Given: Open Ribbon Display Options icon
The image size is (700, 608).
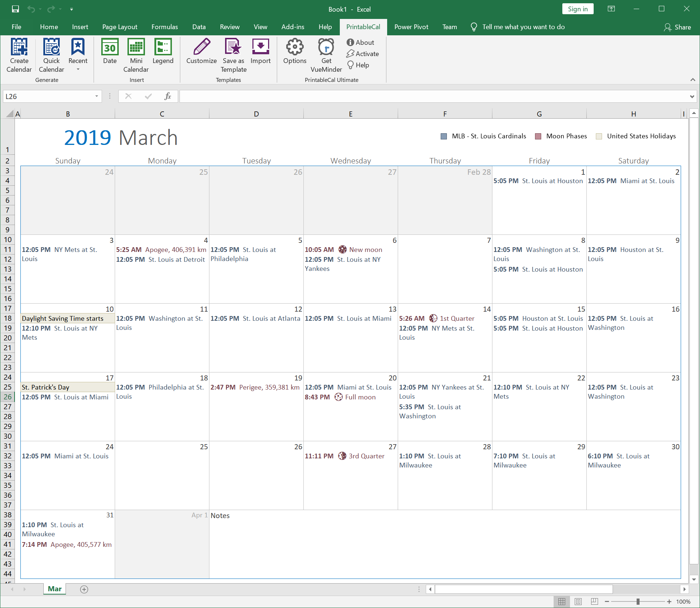Looking at the screenshot, I should [x=611, y=9].
